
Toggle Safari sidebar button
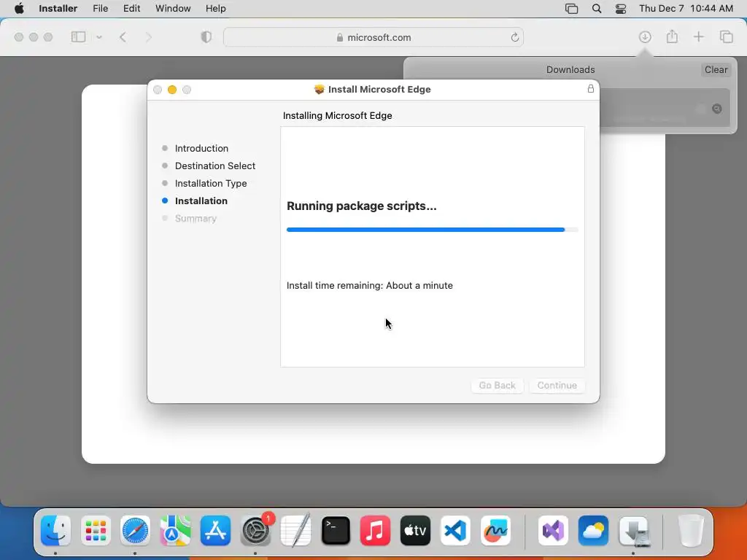pyautogui.click(x=78, y=37)
